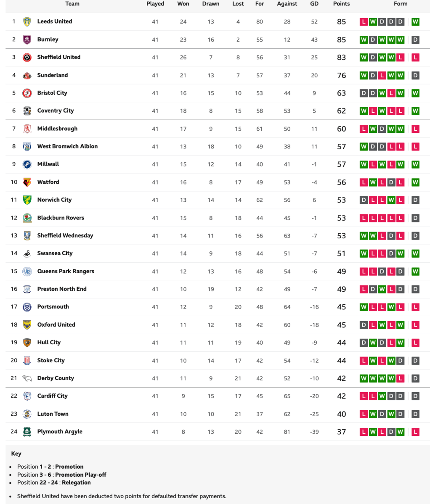
Task: Click Leeds United's latest green W result
Action: coord(415,22)
